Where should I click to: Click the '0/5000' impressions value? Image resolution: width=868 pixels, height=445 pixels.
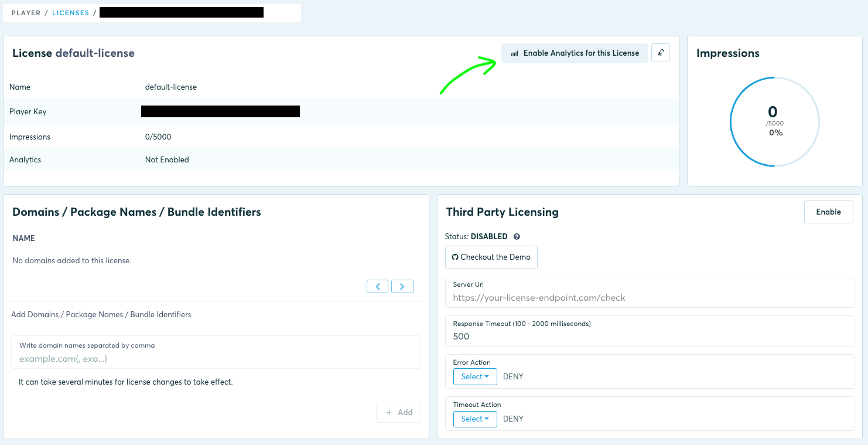[158, 137]
